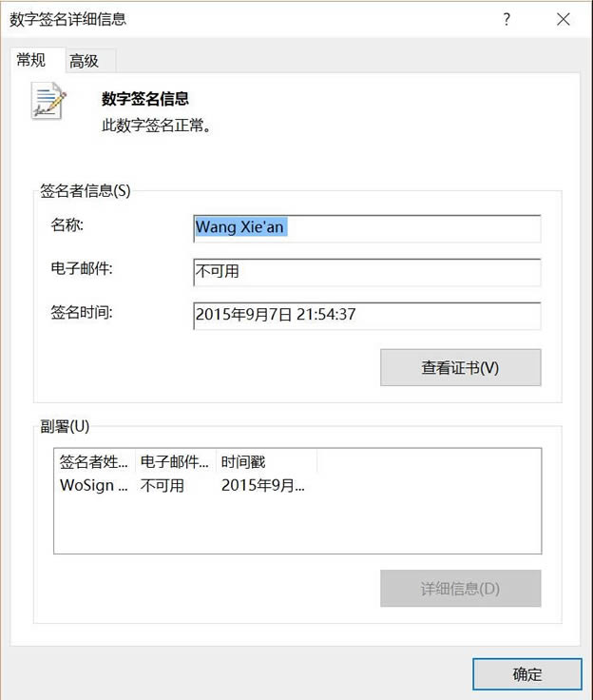The image size is (593, 700).
Task: Close the 数字签名详细信息 dialog
Action: [x=564, y=19]
